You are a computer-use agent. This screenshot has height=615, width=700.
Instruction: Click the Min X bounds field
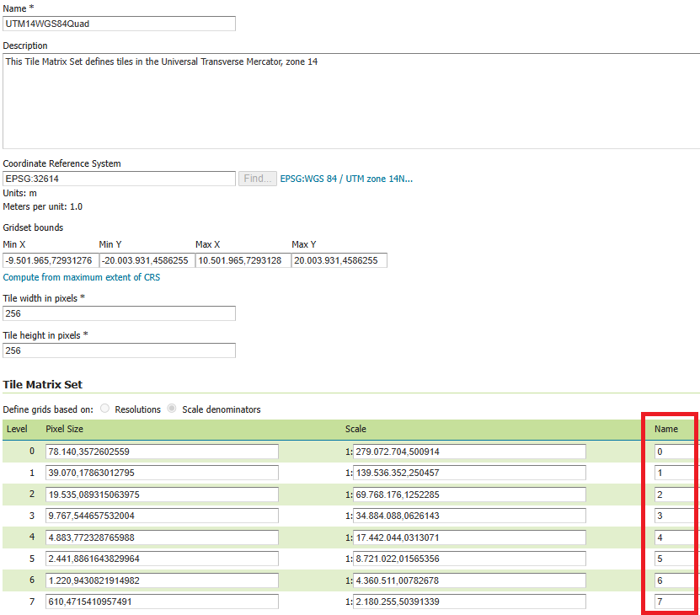coord(51,260)
